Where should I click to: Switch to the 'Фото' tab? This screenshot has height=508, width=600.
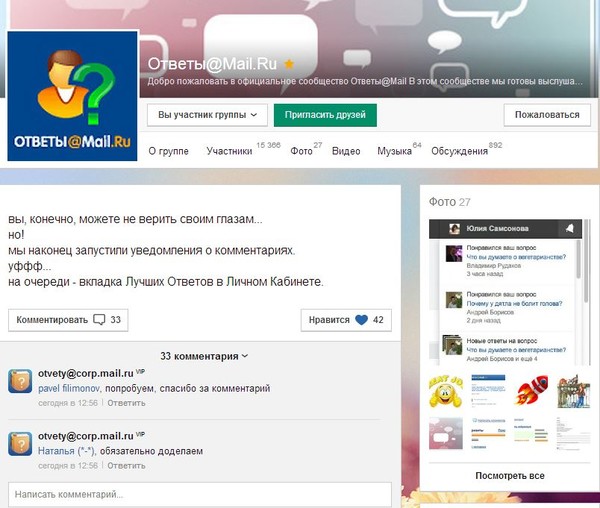(302, 151)
